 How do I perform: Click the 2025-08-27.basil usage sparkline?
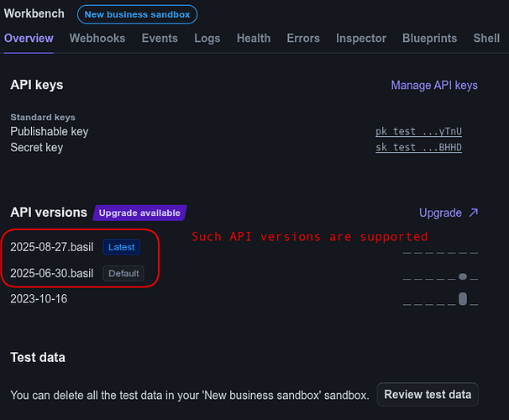[x=441, y=250]
